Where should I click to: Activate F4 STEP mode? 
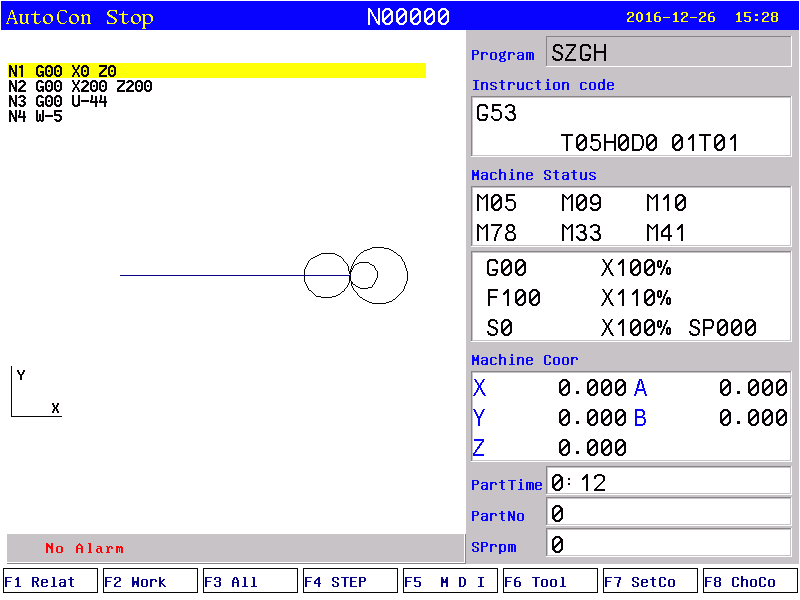tap(350, 581)
